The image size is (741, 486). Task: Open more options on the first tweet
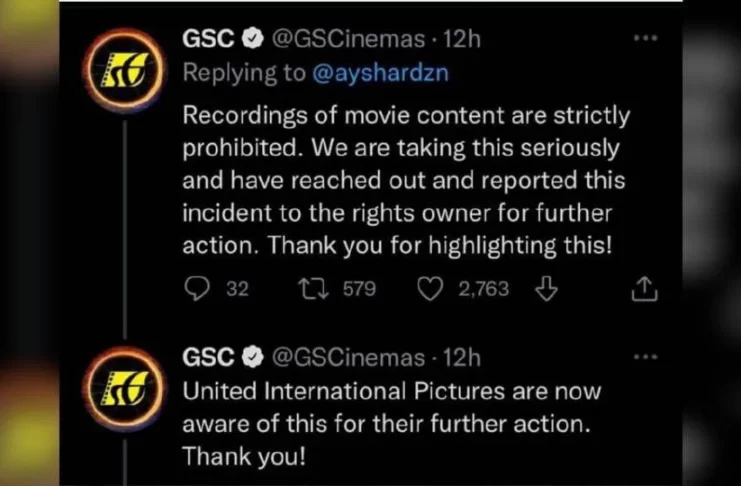coord(646,38)
